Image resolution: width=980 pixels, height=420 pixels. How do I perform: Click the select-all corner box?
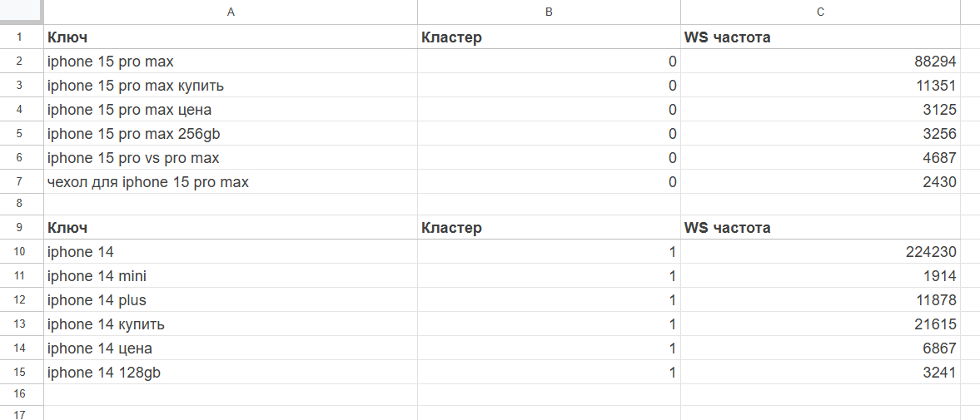22,12
